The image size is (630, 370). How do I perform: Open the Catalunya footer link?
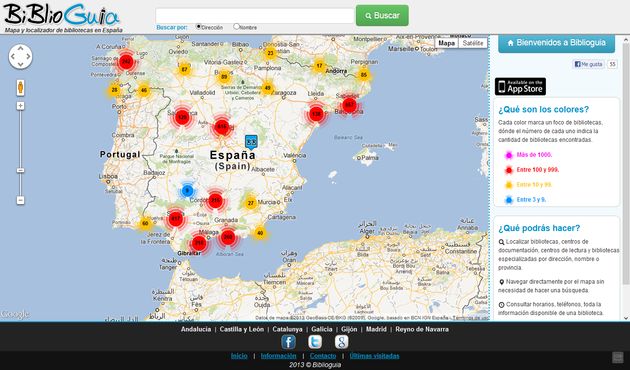287,329
